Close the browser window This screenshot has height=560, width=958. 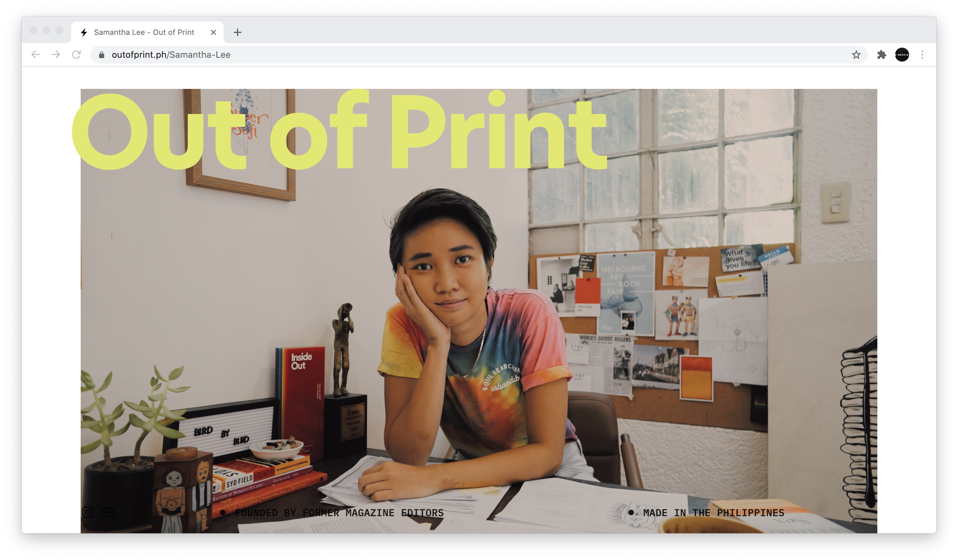point(34,30)
